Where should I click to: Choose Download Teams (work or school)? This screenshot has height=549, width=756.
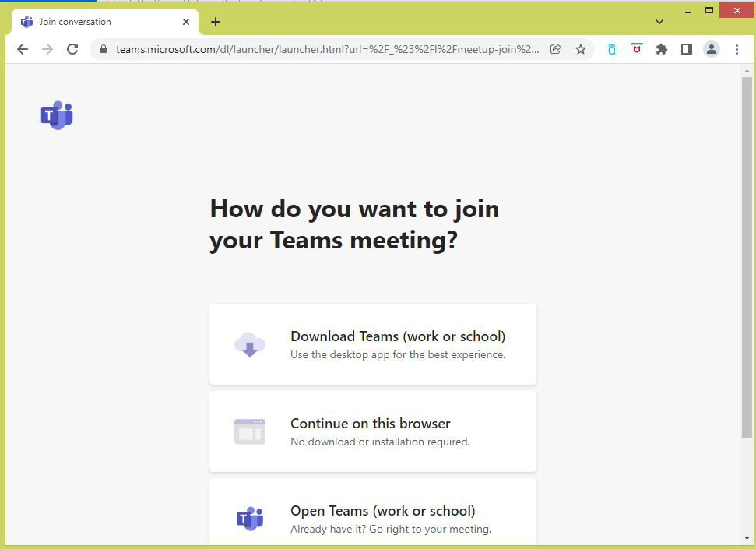[x=373, y=344]
